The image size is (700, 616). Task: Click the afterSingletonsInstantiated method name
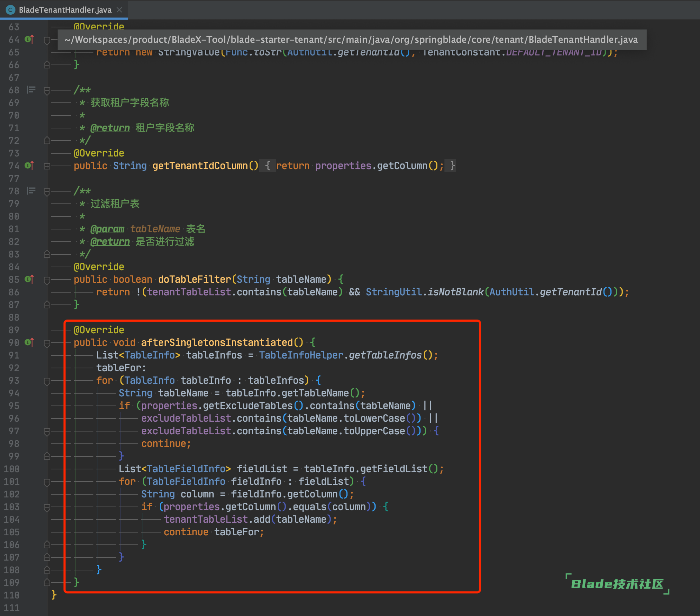217,342
